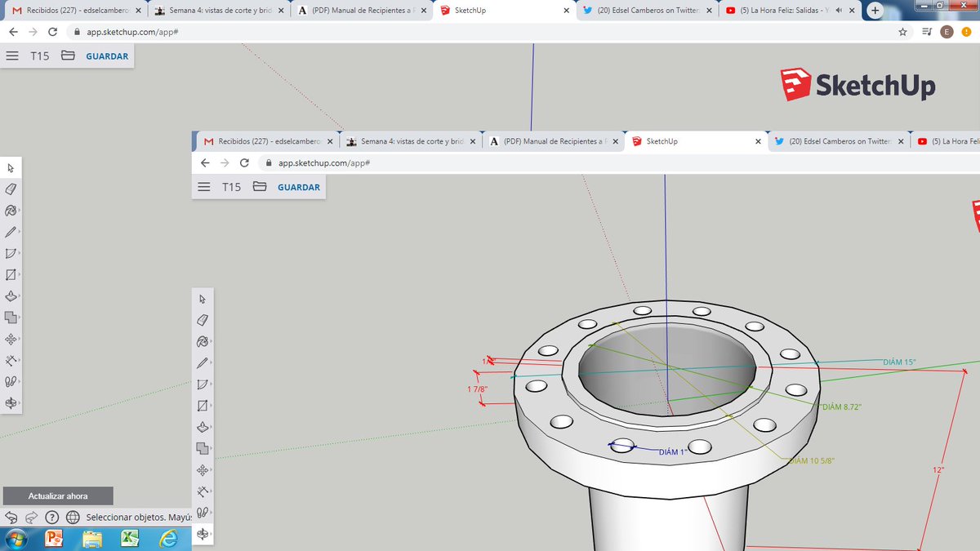The width and height of the screenshot is (980, 551).
Task: Switch to La Hora Feliz YouTube tab in outer browser
Action: (x=789, y=11)
